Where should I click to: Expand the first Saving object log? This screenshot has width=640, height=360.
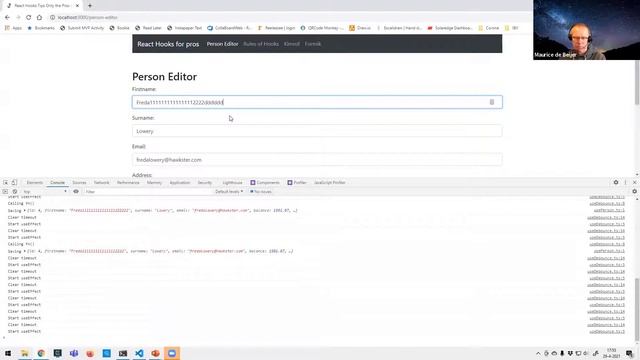[x=24, y=211]
